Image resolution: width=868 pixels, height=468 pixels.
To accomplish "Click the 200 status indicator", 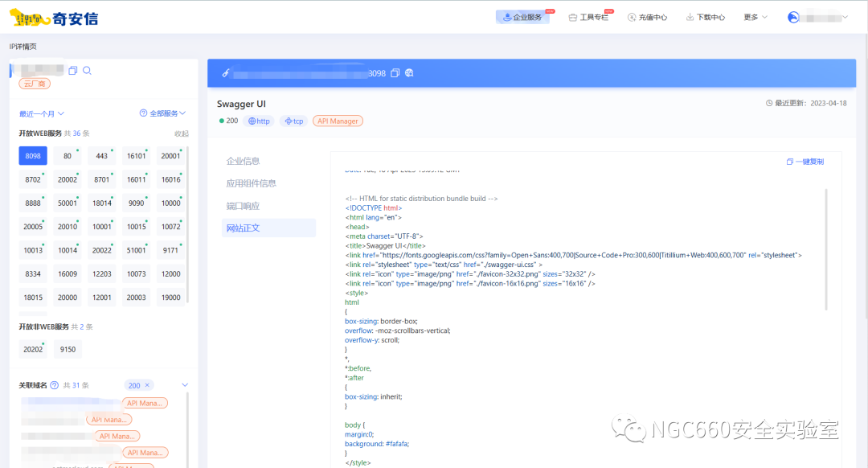I will [228, 121].
